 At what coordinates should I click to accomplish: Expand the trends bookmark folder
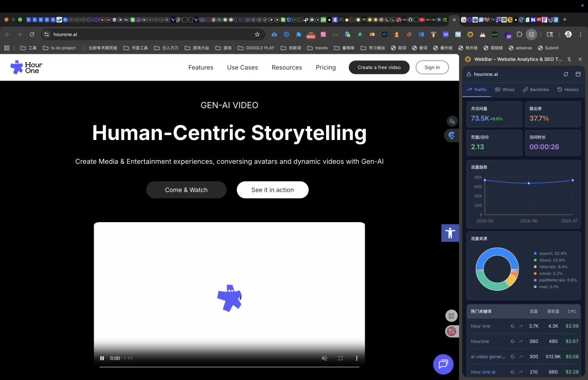pyautogui.click(x=317, y=48)
